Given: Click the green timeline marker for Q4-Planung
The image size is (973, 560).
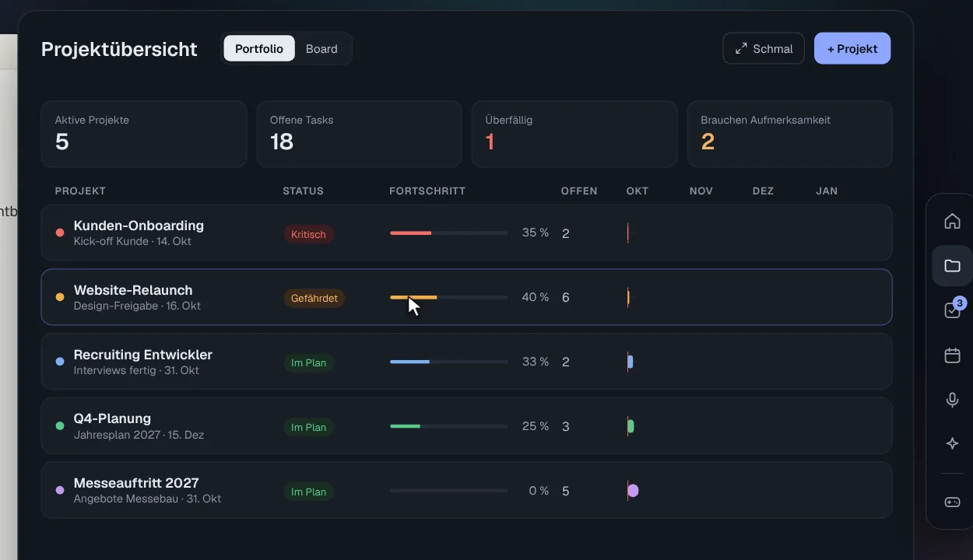Looking at the screenshot, I should (631, 426).
